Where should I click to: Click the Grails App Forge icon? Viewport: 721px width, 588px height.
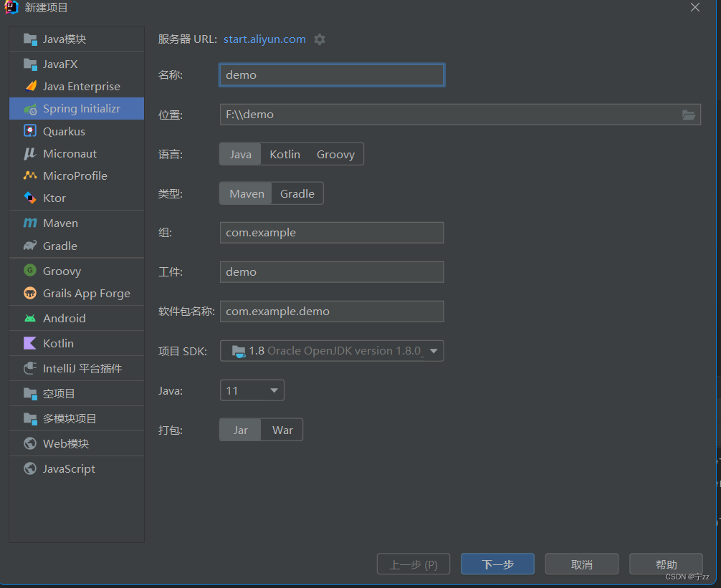pyautogui.click(x=30, y=293)
